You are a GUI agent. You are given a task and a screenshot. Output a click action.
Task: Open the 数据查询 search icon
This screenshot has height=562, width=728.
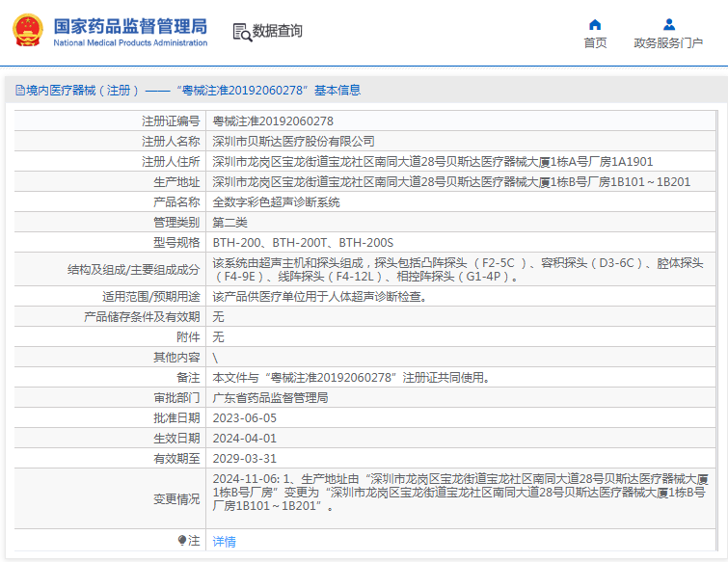pos(242,32)
